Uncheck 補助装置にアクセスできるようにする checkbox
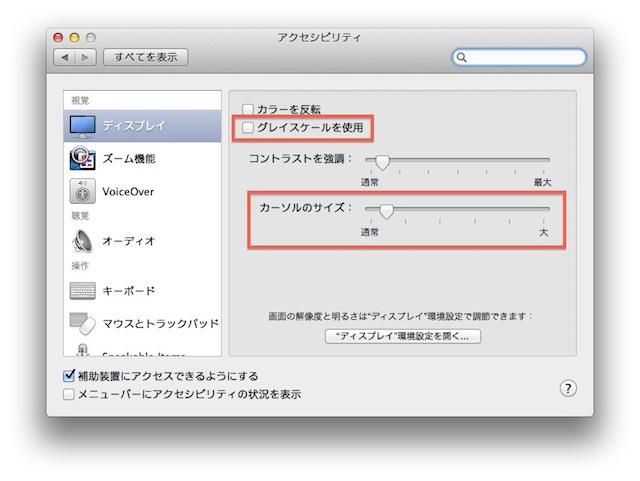The image size is (640, 481). click(x=68, y=376)
